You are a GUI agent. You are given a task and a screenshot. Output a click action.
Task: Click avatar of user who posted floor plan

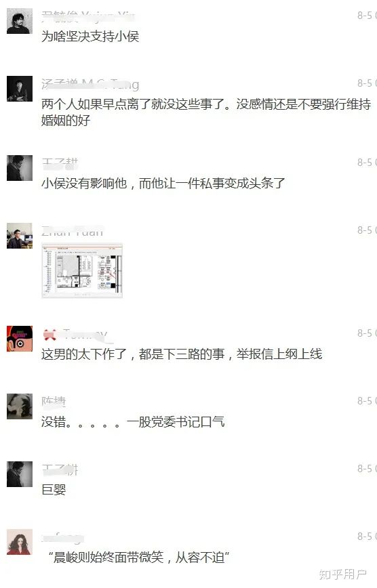(20, 236)
